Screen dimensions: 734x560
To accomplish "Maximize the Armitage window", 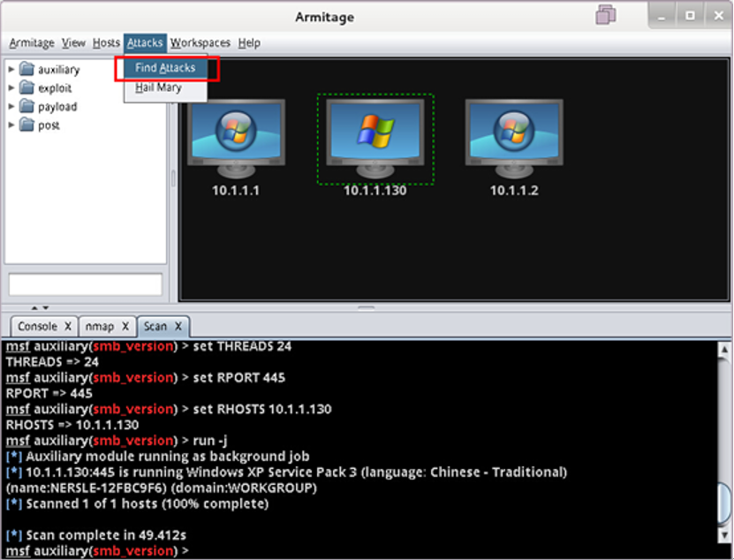I will click(690, 17).
